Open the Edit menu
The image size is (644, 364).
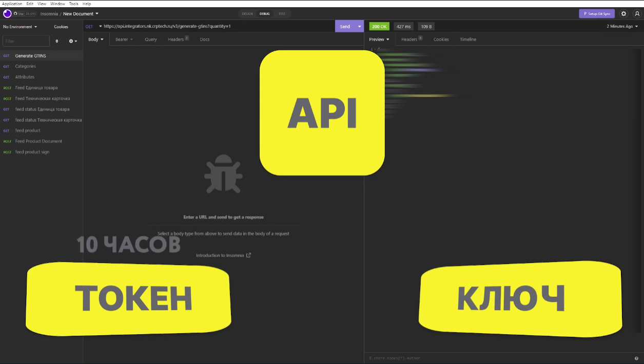[x=30, y=4]
